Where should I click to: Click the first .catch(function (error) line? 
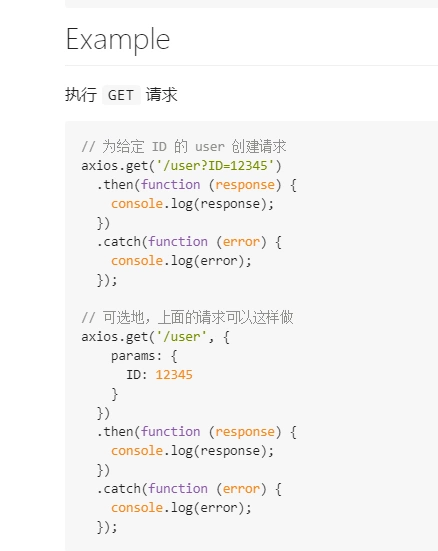[189, 242]
